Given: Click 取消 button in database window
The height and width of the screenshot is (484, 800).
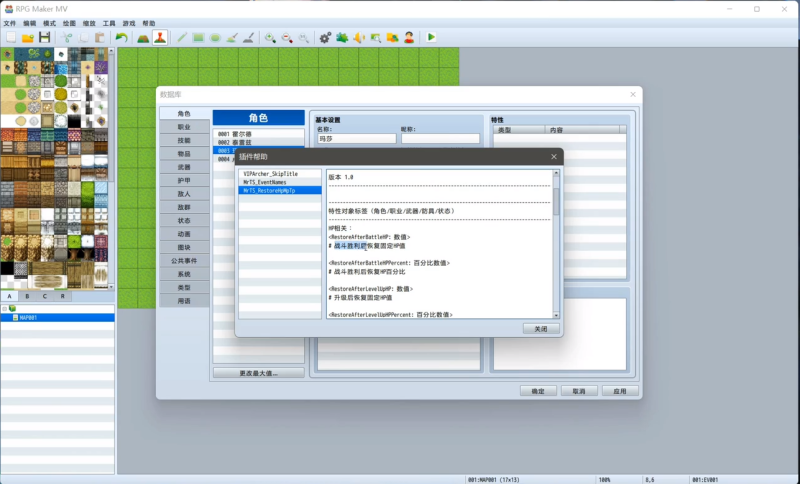Looking at the screenshot, I should point(579,391).
